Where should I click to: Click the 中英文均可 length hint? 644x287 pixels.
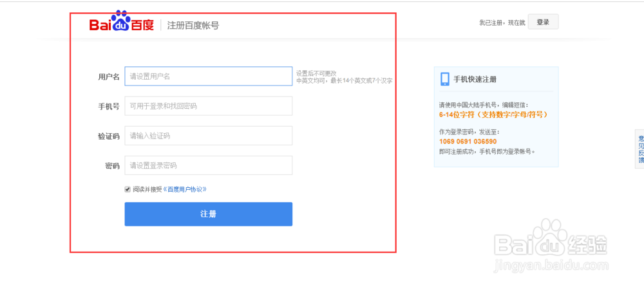[344, 81]
